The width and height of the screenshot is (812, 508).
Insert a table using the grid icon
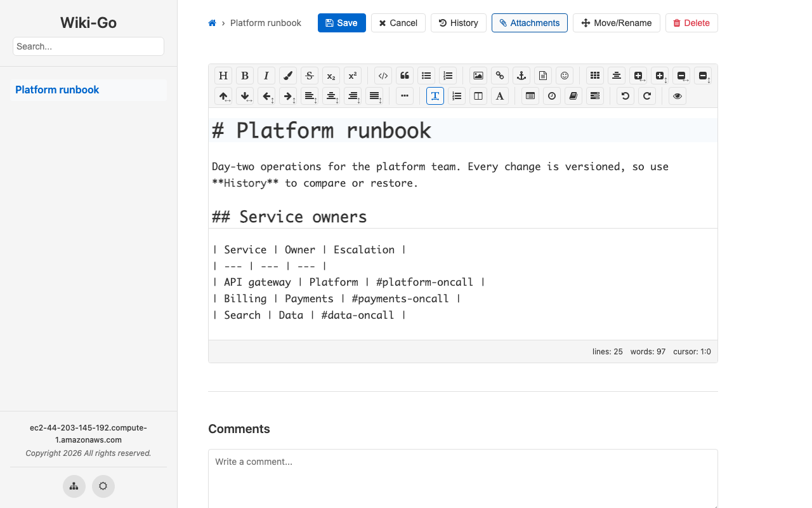595,76
